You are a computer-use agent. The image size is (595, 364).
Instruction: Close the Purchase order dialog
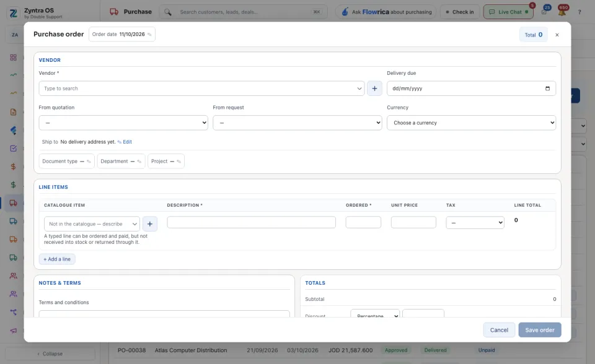pyautogui.click(x=557, y=35)
